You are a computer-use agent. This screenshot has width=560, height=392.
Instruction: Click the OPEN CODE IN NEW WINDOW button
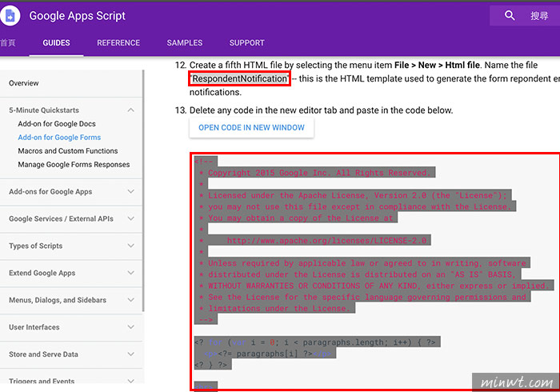[x=251, y=127]
